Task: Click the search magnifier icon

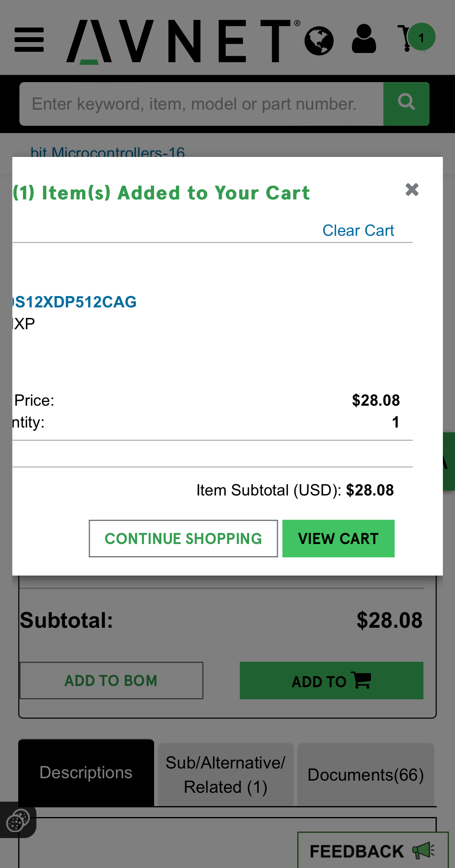Action: click(406, 103)
